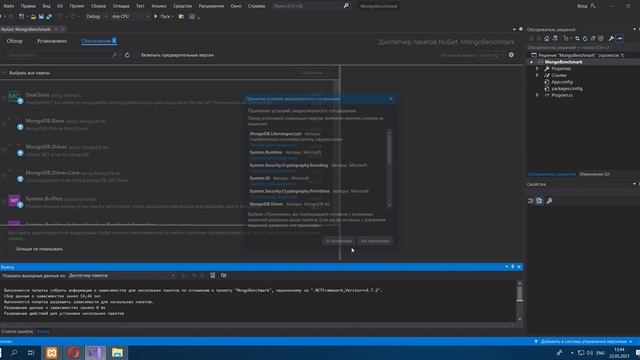
Task: Select packages.config in Solution Explorer
Action: tap(567, 89)
